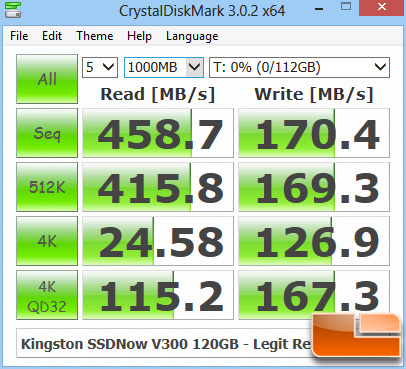This screenshot has height=369, width=406.
Task: Select the 512K read result 415.8
Action: [158, 187]
